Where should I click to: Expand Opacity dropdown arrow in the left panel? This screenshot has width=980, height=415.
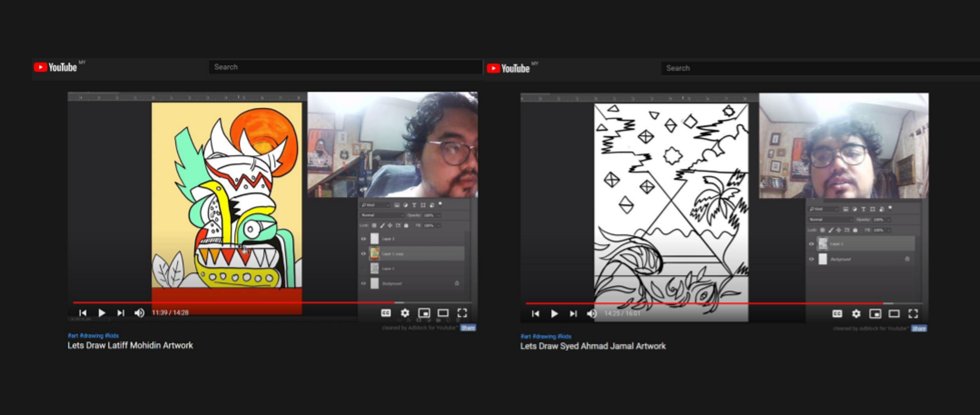point(439,216)
